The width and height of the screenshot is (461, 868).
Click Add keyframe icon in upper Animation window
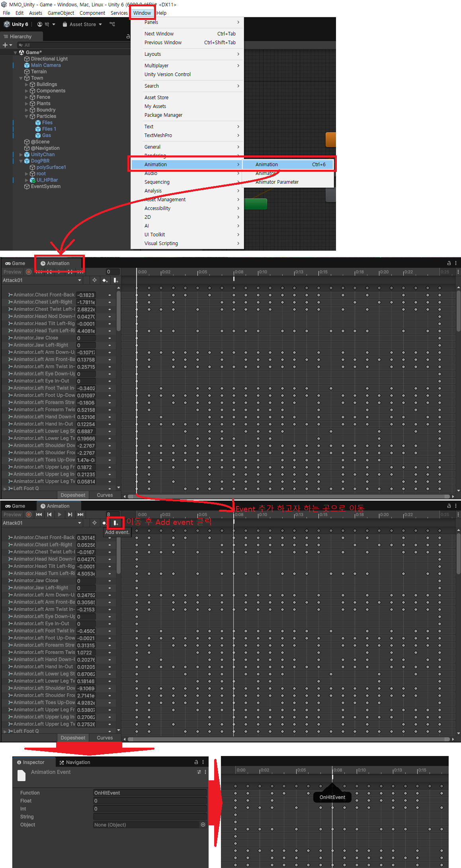pos(105,280)
